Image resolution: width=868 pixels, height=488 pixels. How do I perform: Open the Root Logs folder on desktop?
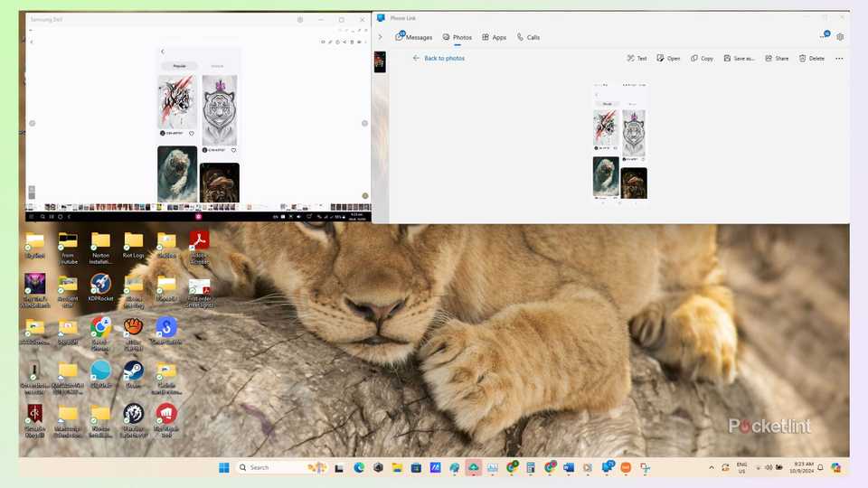coord(134,246)
